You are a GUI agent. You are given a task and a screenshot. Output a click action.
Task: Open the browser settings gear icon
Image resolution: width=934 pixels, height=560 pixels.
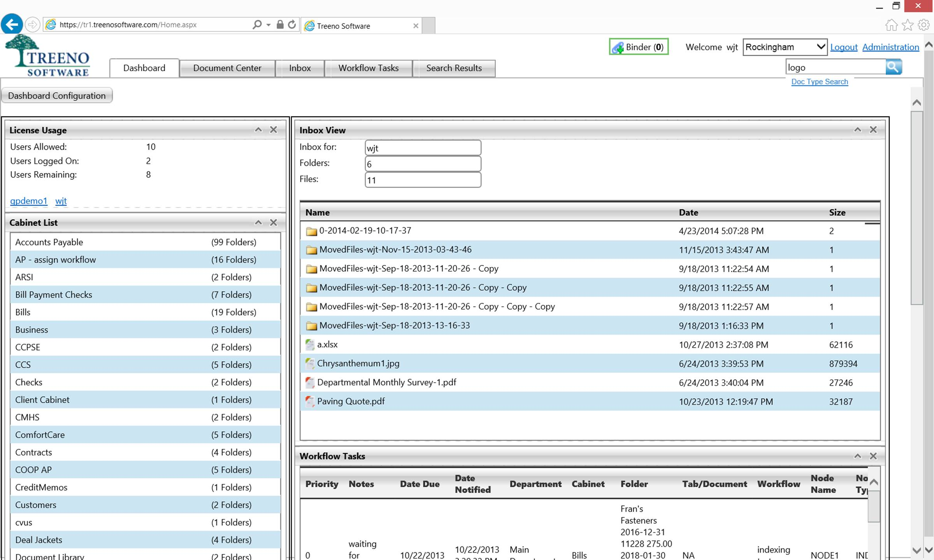[923, 25]
